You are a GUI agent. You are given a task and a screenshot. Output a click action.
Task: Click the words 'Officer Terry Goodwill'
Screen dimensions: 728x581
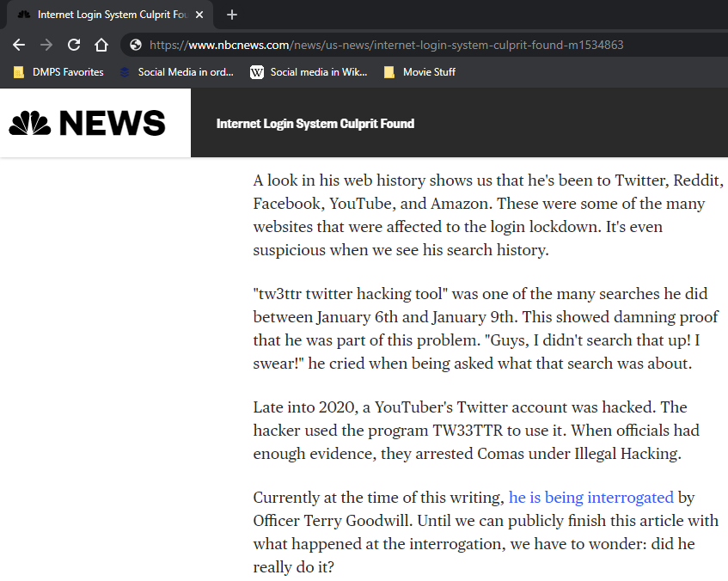click(x=333, y=521)
